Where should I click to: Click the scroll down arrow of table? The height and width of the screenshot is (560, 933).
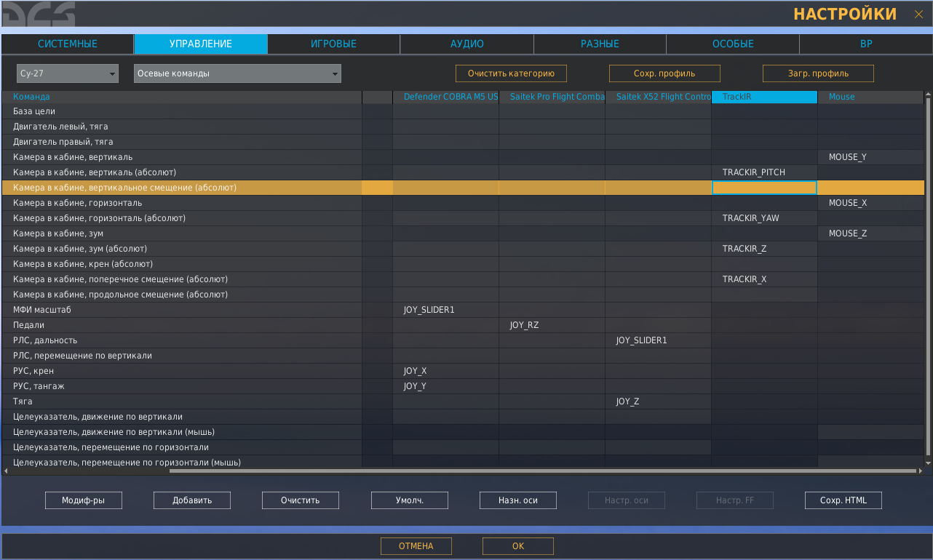point(928,463)
